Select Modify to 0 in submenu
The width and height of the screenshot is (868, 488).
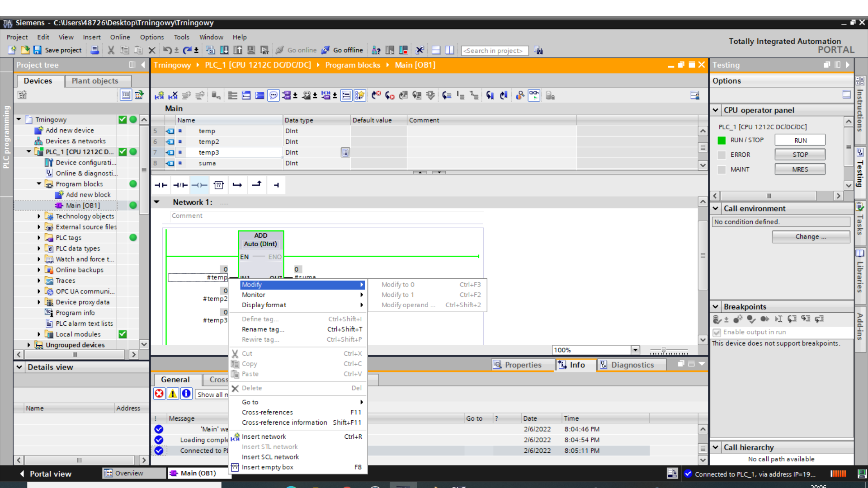(x=428, y=285)
